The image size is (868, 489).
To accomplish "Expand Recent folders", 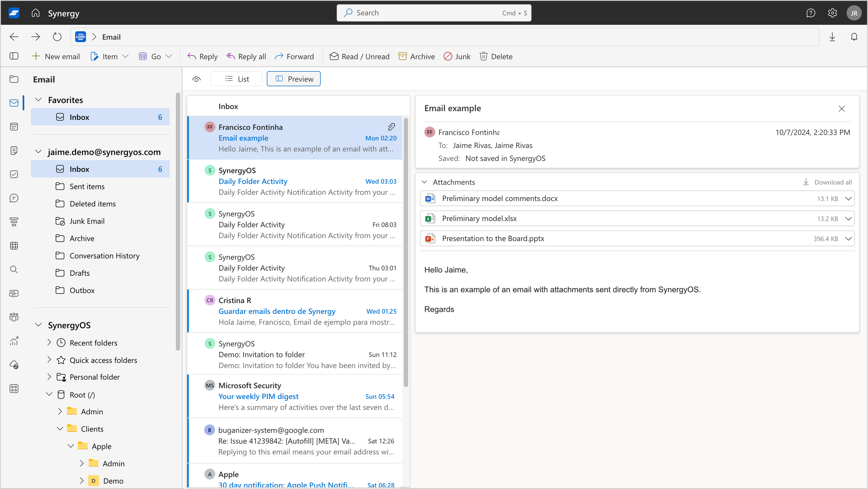I will pos(49,342).
